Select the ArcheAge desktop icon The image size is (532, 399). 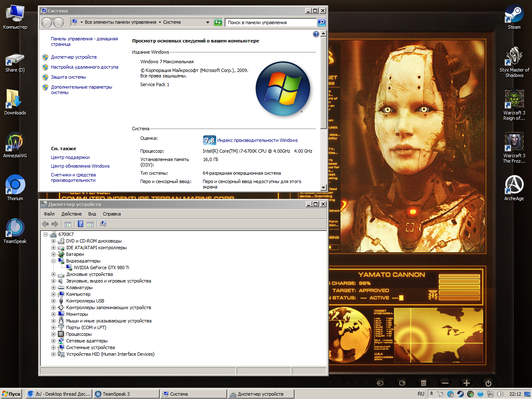click(x=514, y=188)
